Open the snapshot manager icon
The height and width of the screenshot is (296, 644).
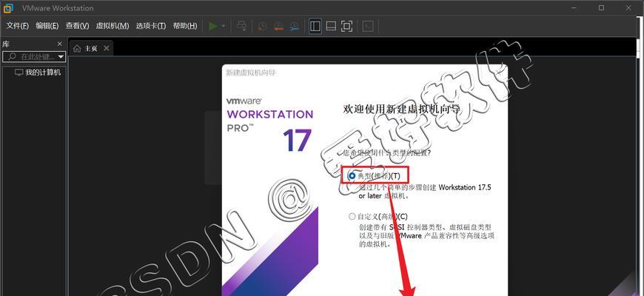tap(295, 27)
